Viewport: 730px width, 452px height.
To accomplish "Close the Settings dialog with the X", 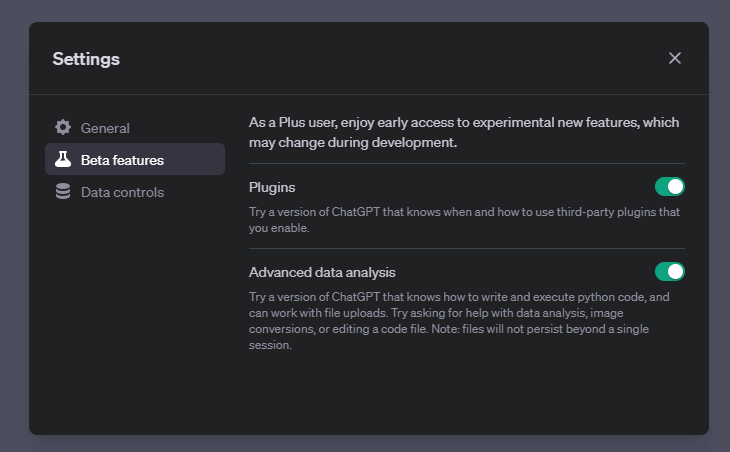I will click(675, 58).
